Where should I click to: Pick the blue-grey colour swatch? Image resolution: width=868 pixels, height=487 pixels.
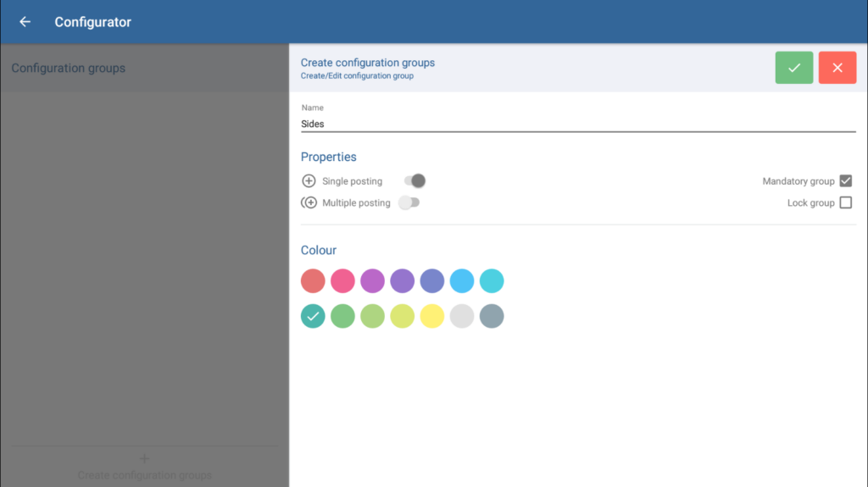[x=492, y=317]
